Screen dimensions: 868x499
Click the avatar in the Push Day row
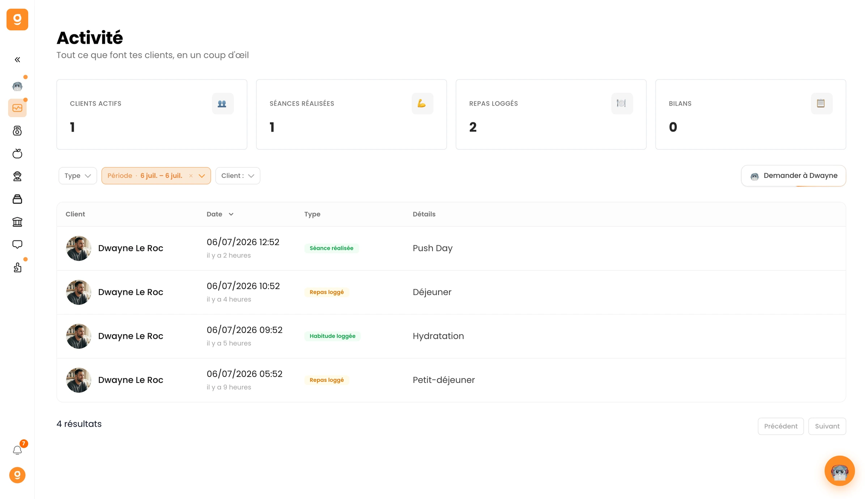[x=78, y=248]
